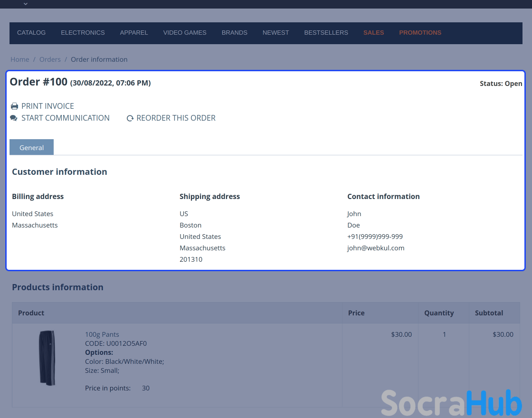Expand the small chevron at top bar
Image resolution: width=532 pixels, height=418 pixels.
26,4
